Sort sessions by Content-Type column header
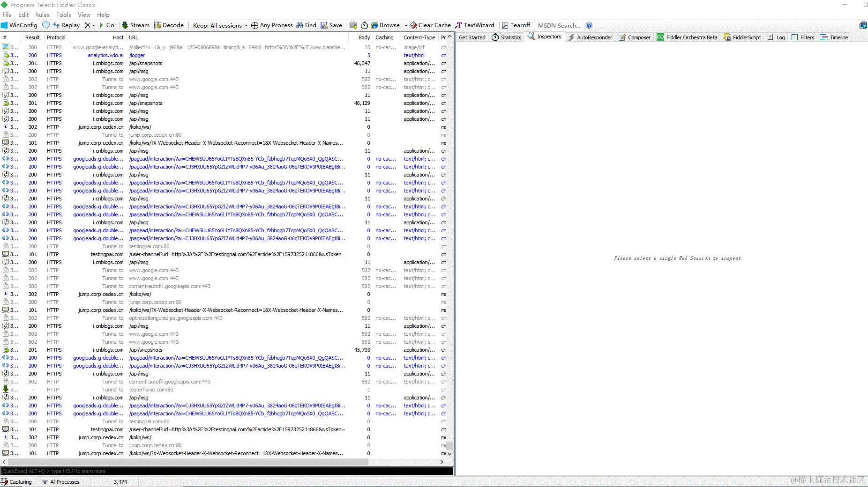Image resolution: width=868 pixels, height=487 pixels. click(x=419, y=37)
